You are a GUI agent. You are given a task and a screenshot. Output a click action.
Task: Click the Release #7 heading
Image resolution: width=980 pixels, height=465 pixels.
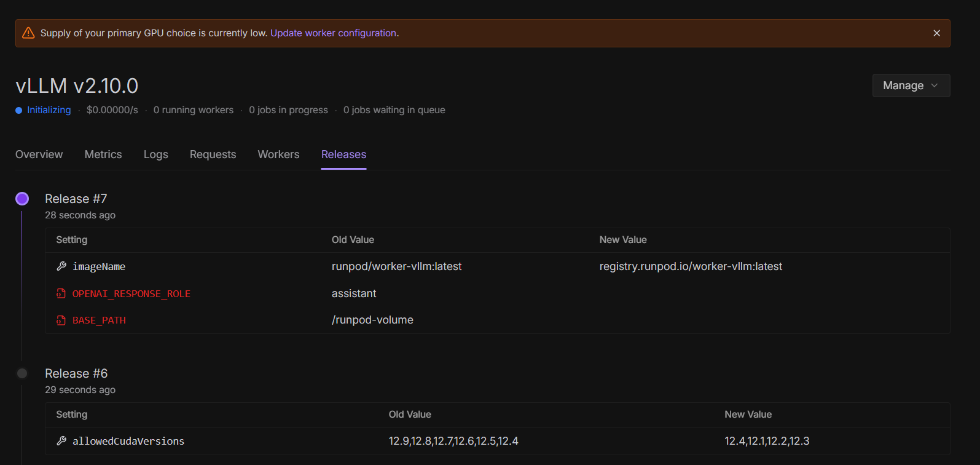(x=76, y=199)
